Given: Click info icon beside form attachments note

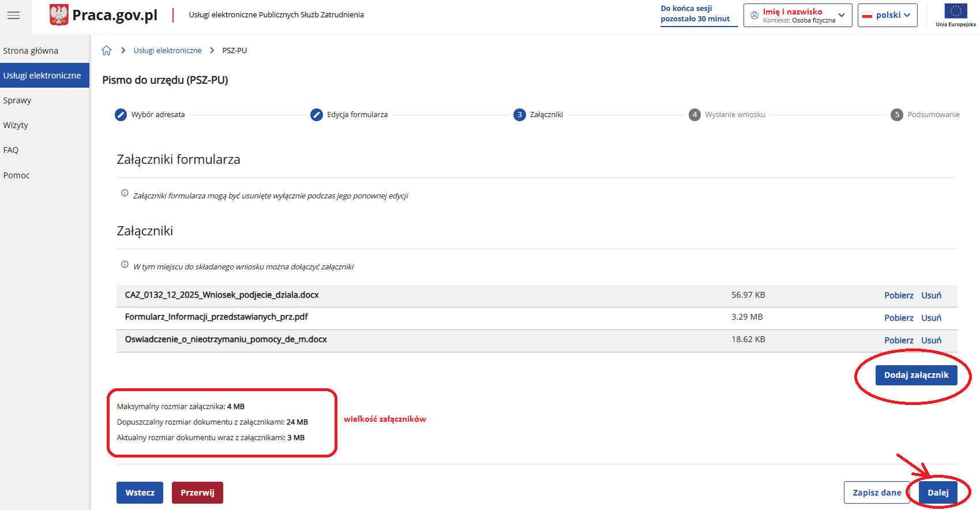Looking at the screenshot, I should 125,193.
